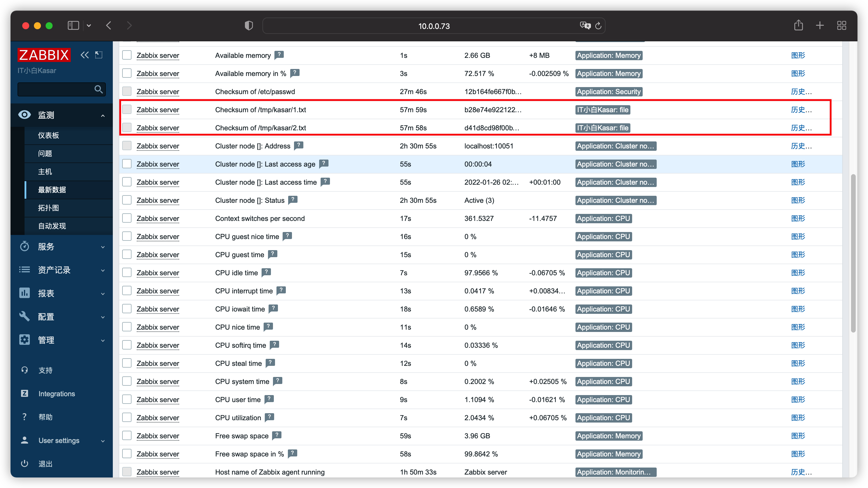Image resolution: width=868 pixels, height=488 pixels.
Task: Reload the page using browser refresh icon
Action: (598, 26)
